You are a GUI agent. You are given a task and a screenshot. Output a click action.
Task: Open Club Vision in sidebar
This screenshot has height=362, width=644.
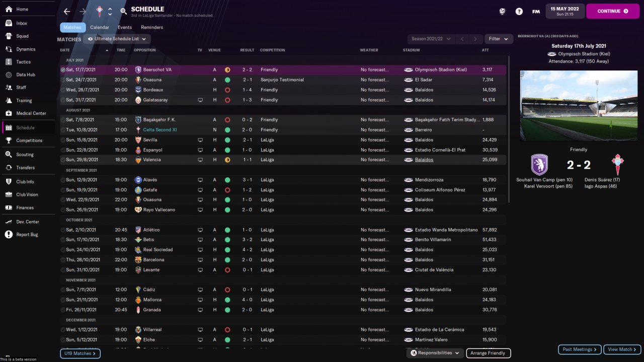click(27, 195)
